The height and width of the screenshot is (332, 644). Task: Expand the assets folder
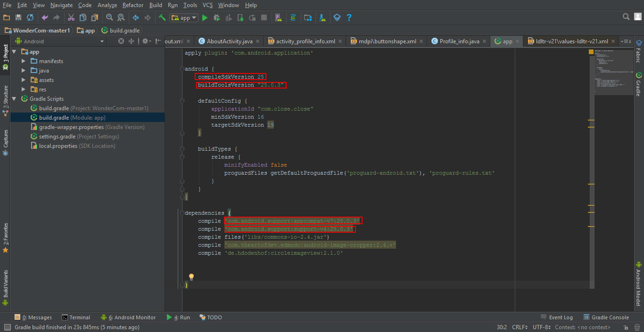[x=24, y=80]
